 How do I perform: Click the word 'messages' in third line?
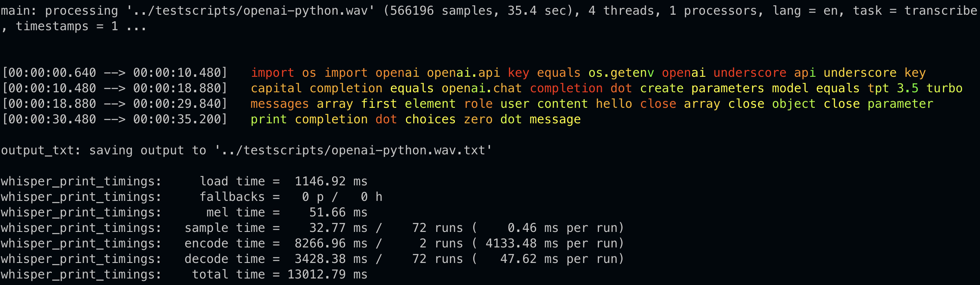[x=279, y=104]
